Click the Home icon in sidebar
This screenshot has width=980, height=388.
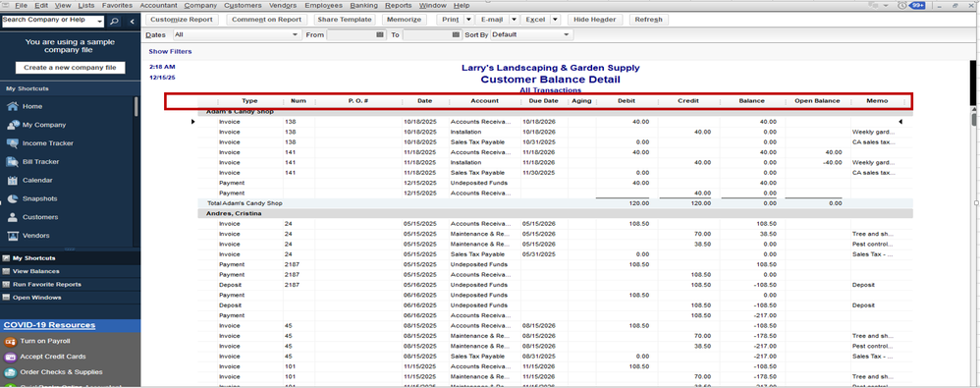click(12, 106)
